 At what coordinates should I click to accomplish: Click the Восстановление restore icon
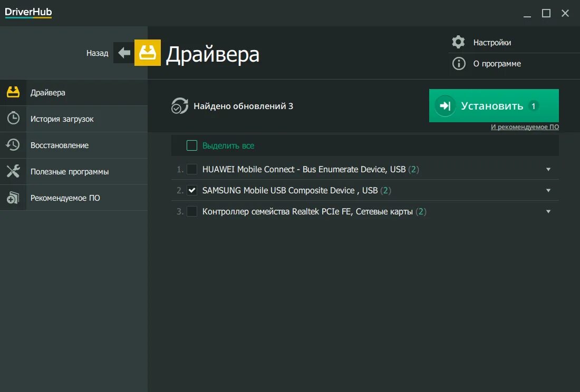tap(13, 145)
